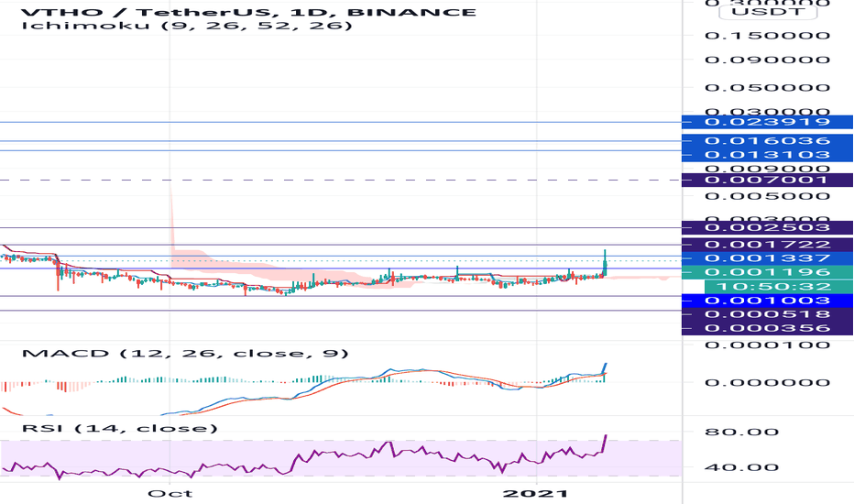Click the 2021 date label on time axis

(x=536, y=494)
